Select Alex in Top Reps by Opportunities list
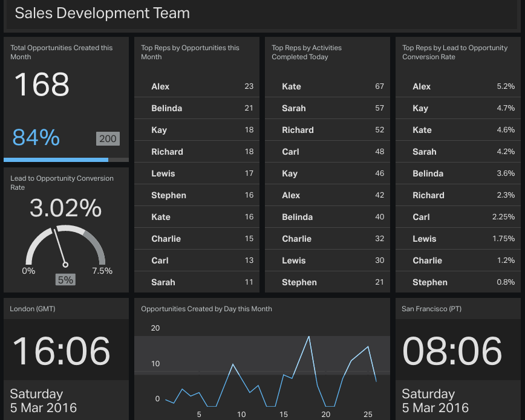525x420 pixels. pyautogui.click(x=160, y=86)
